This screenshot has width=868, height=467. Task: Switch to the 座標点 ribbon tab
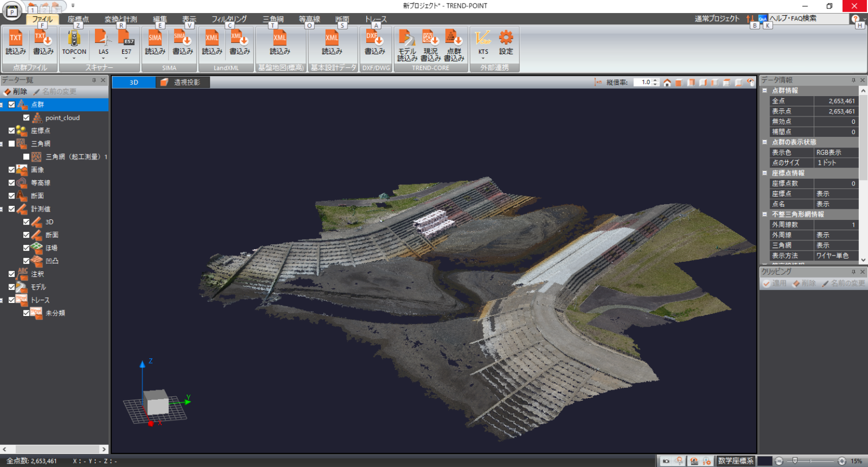tap(78, 19)
